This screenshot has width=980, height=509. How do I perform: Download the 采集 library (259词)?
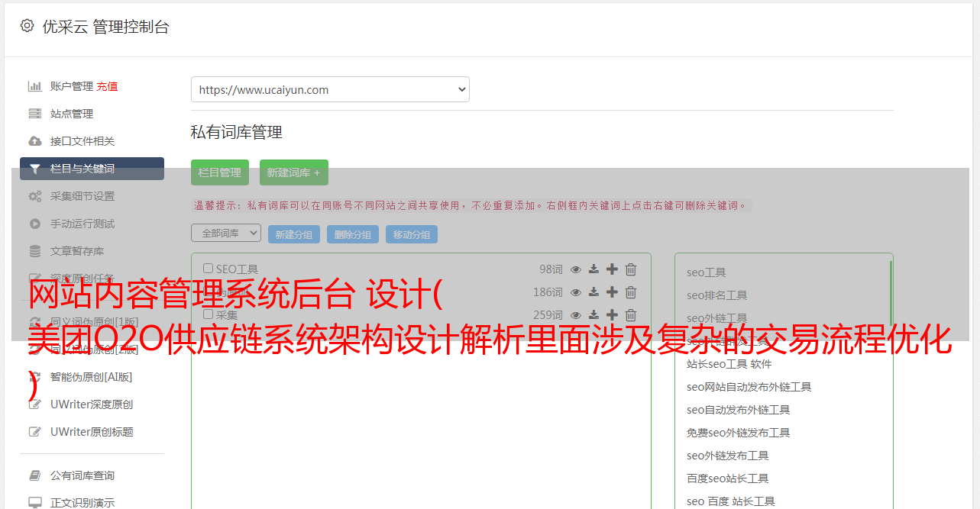tap(593, 315)
